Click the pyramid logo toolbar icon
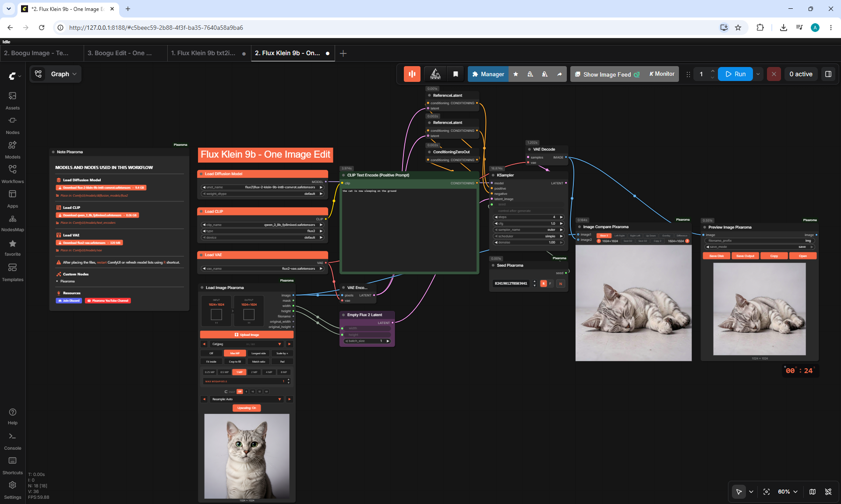The height and width of the screenshot is (504, 841). pos(435,74)
